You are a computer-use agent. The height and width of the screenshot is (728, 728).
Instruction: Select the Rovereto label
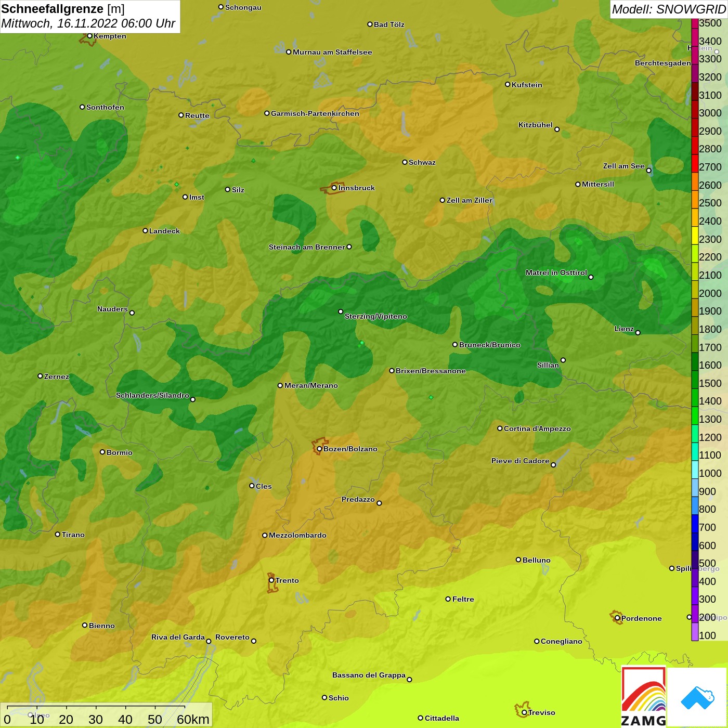[x=232, y=637]
